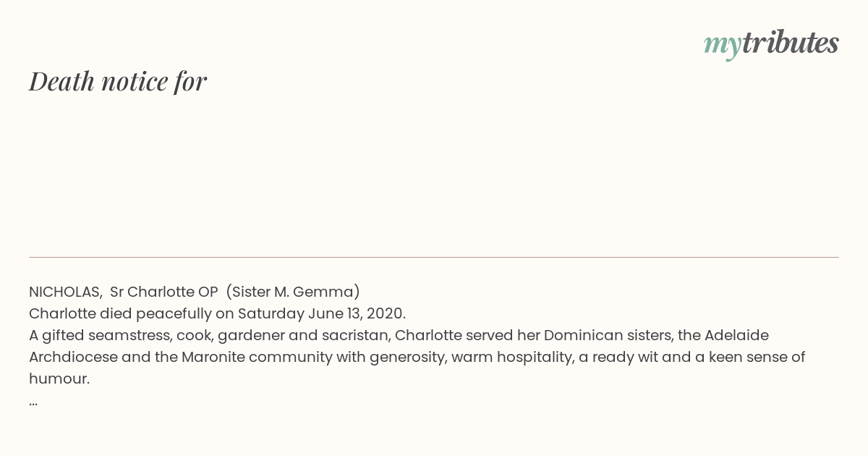Click the text "(Sister M. Gemma)"
The image size is (868, 456).
[x=293, y=292]
